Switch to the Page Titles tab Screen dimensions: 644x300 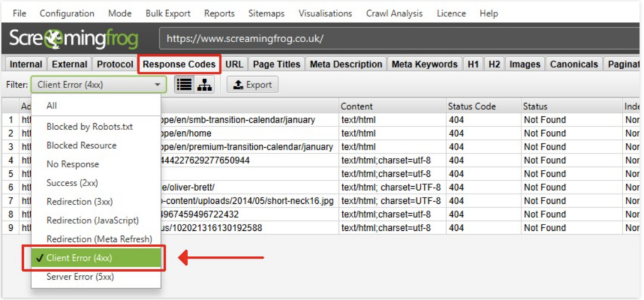pos(277,64)
